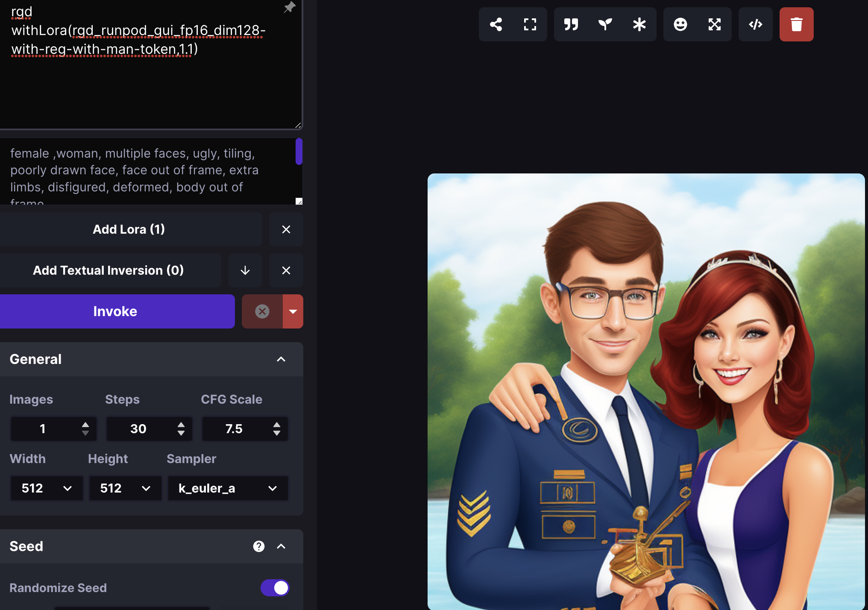This screenshot has width=868, height=610.
Task: Click the upscale expand-arrows icon
Action: click(714, 24)
